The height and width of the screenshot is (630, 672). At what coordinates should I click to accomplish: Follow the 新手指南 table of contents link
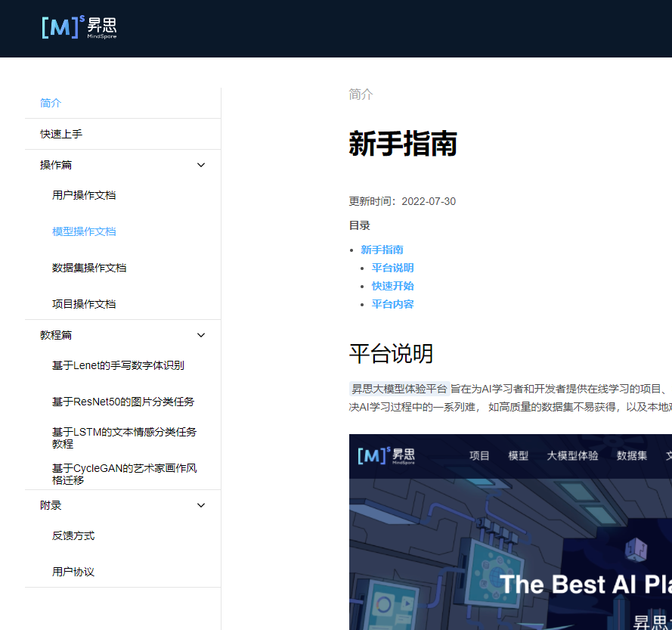tap(382, 250)
